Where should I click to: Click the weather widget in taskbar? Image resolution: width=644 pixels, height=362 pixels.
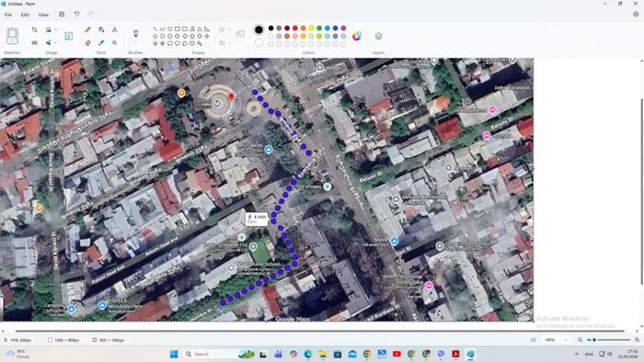point(18,354)
